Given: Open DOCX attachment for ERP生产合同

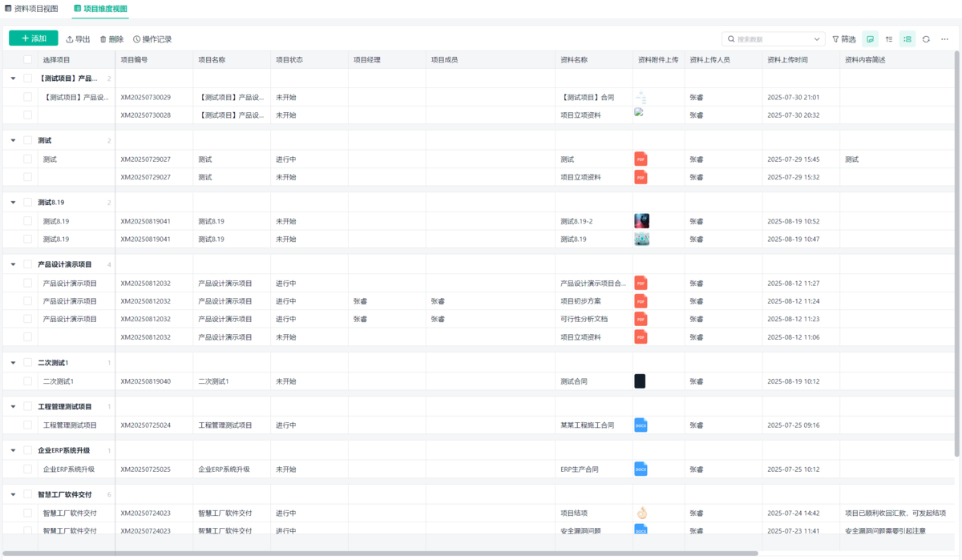Looking at the screenshot, I should 641,469.
